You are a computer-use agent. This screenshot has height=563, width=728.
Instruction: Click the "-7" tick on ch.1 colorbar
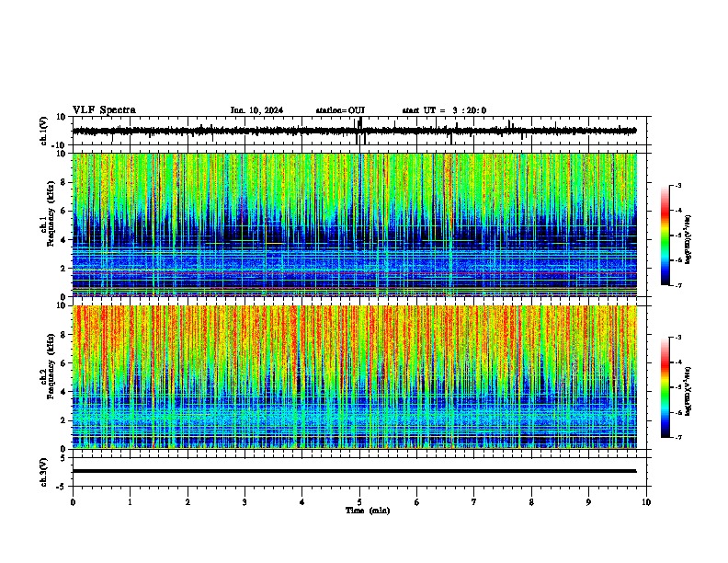677,286
